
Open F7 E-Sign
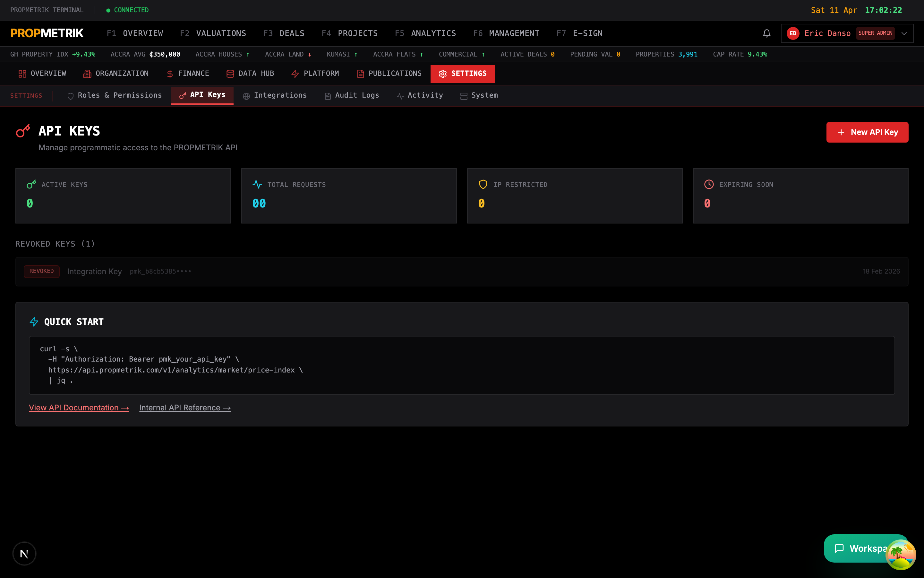[x=580, y=33]
